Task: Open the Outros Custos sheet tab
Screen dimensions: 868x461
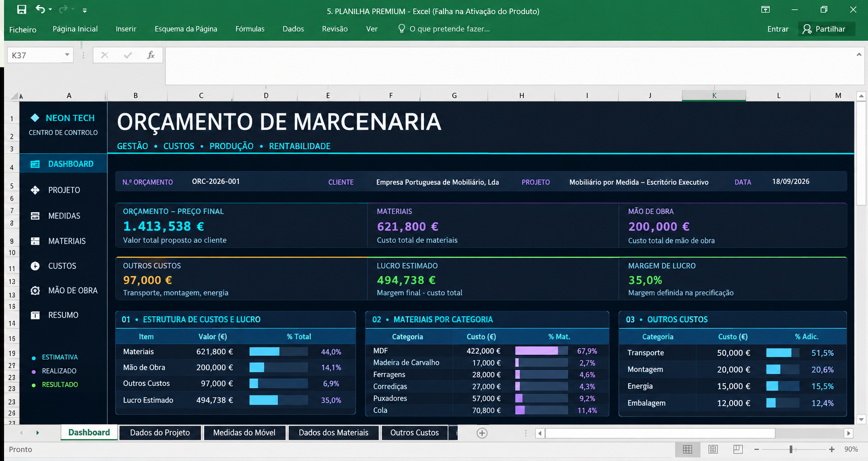Action: (x=414, y=433)
